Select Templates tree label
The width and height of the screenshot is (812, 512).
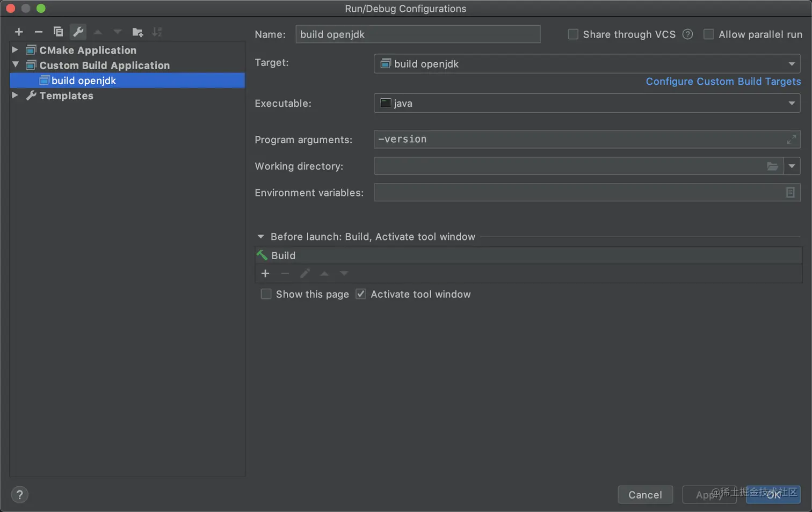[x=66, y=96]
